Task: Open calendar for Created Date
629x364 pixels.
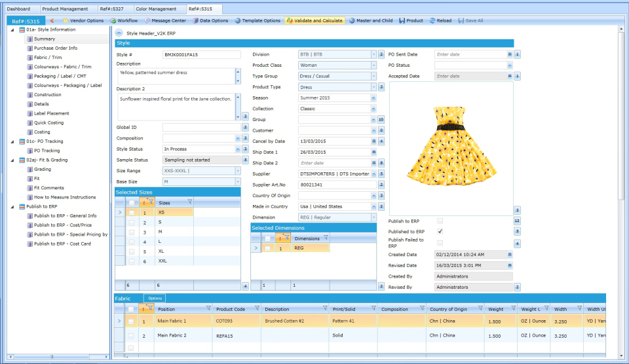Action: point(510,254)
